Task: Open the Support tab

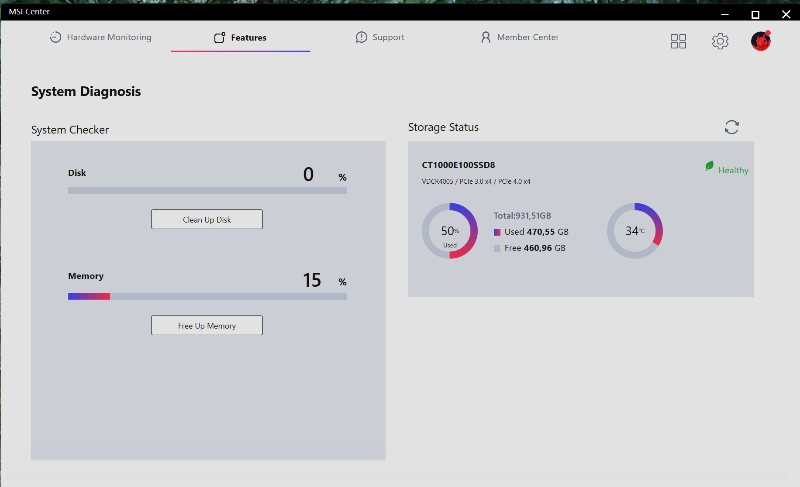Action: point(388,38)
